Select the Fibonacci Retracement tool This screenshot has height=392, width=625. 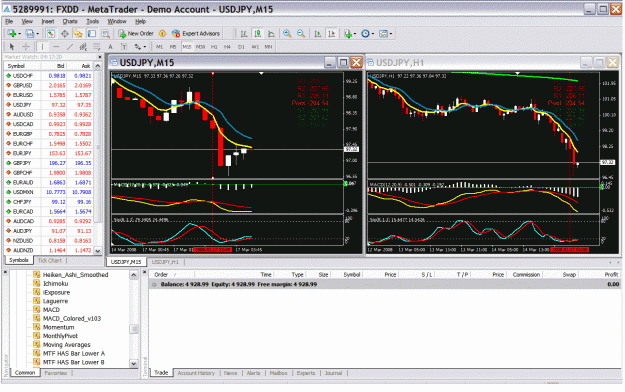tap(97, 47)
